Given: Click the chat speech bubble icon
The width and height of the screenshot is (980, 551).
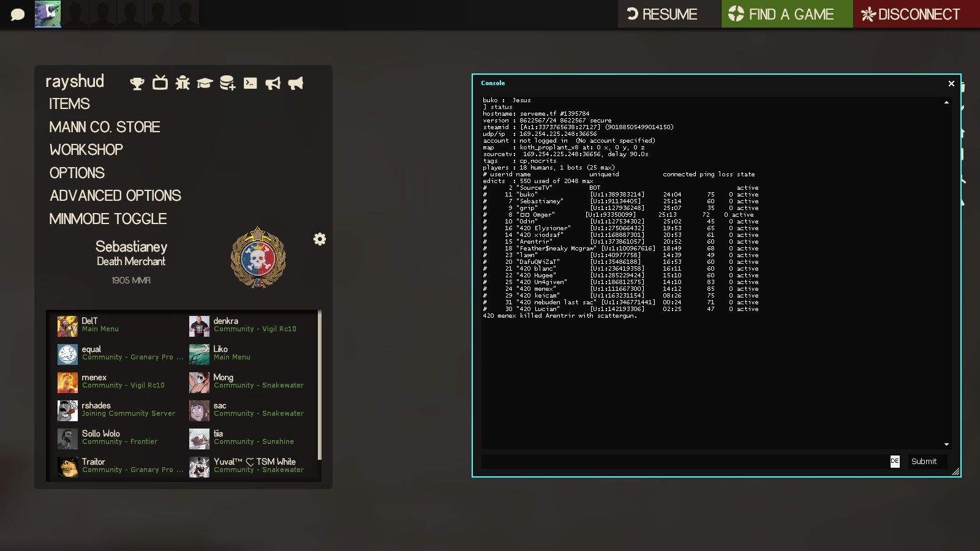Looking at the screenshot, I should pos(18,14).
